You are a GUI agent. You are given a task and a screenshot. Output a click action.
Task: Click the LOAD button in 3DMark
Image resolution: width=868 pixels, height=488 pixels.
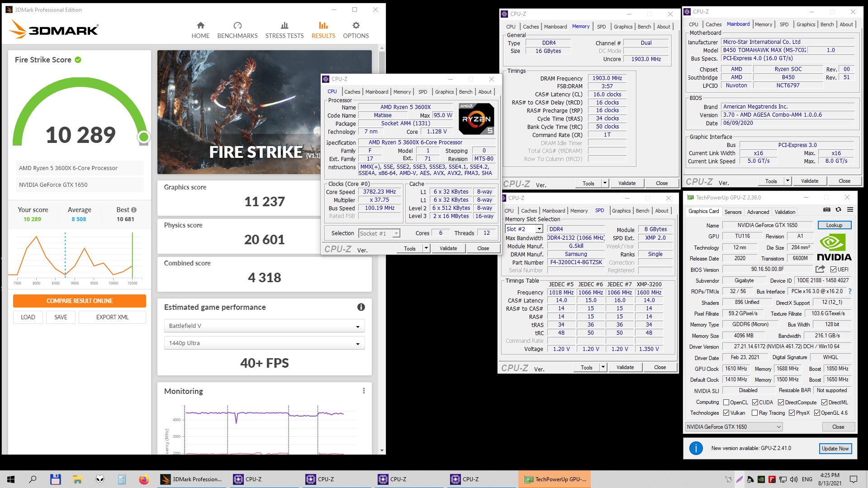tap(28, 317)
